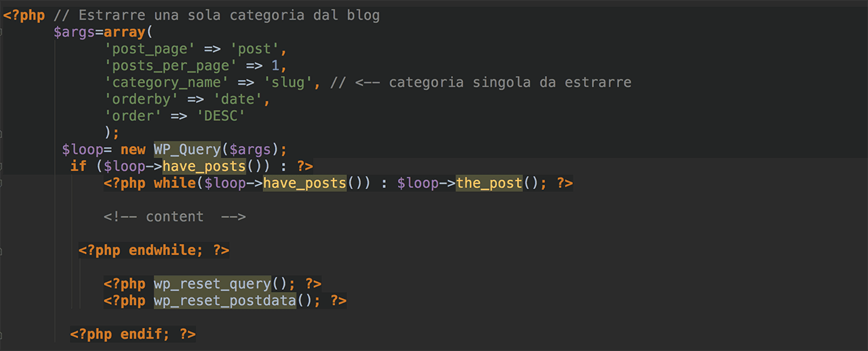Click "have_posts" in the while line
Screen dimensions: 868x351
304,183
